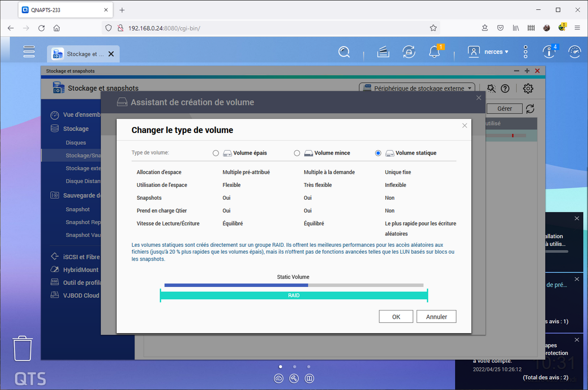
Task: Open the information icon with badge 4
Action: 548,52
